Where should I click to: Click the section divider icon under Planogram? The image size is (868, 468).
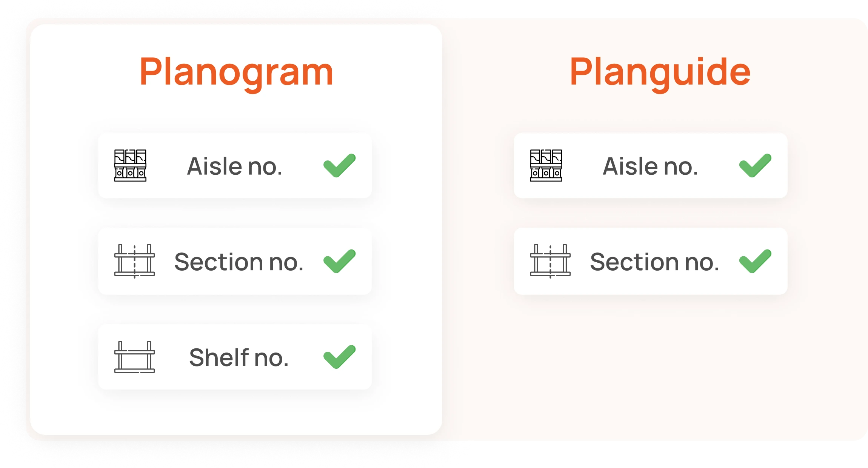coord(134,261)
